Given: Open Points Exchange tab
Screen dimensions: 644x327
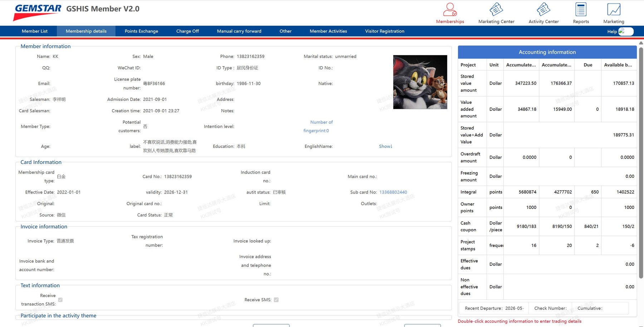Looking at the screenshot, I should (141, 31).
